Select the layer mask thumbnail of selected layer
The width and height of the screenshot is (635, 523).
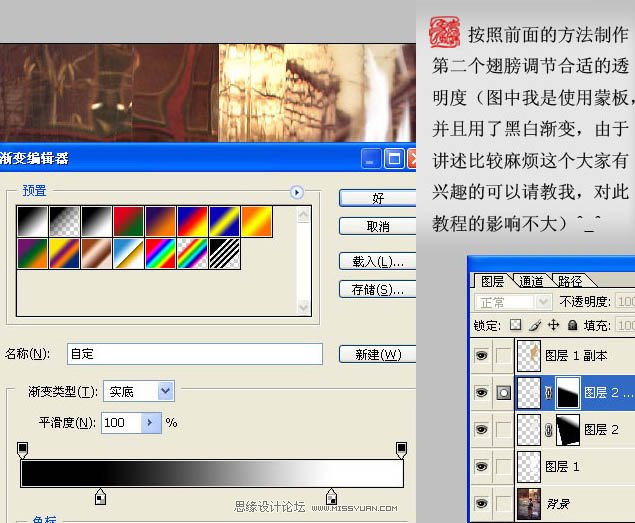(x=568, y=393)
